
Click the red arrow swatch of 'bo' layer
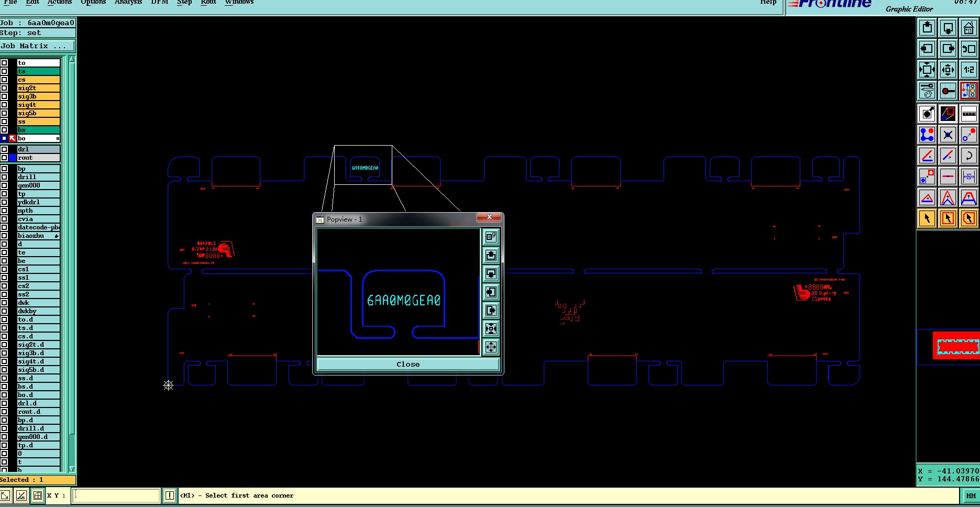[13, 138]
